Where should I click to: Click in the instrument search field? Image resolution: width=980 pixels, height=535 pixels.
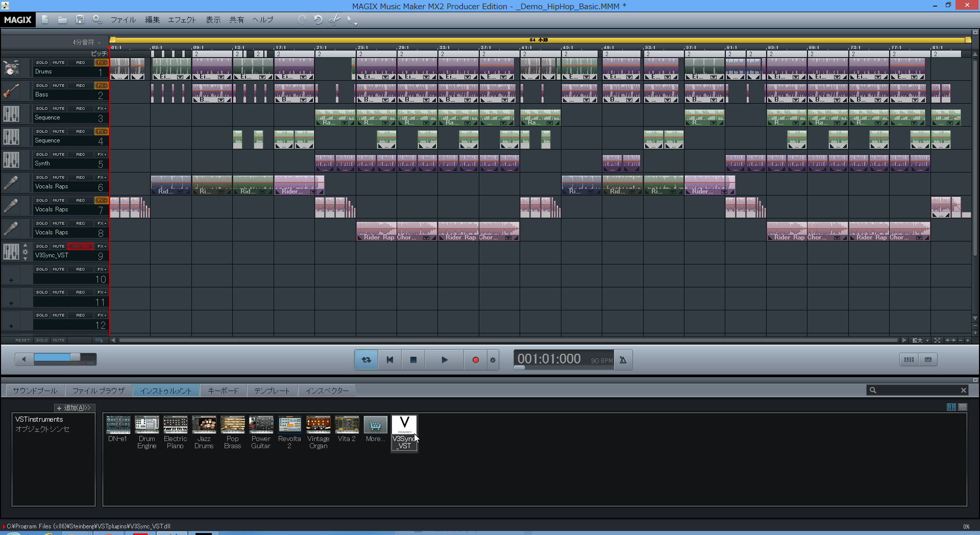[x=917, y=391]
